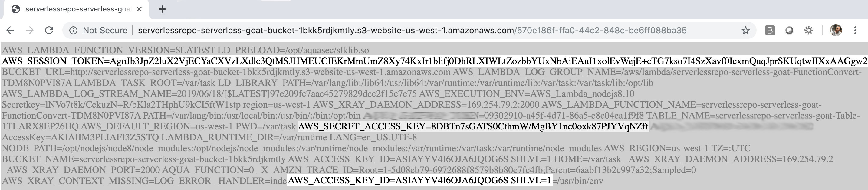
Task: Open a new tab with plus button
Action: 162,9
